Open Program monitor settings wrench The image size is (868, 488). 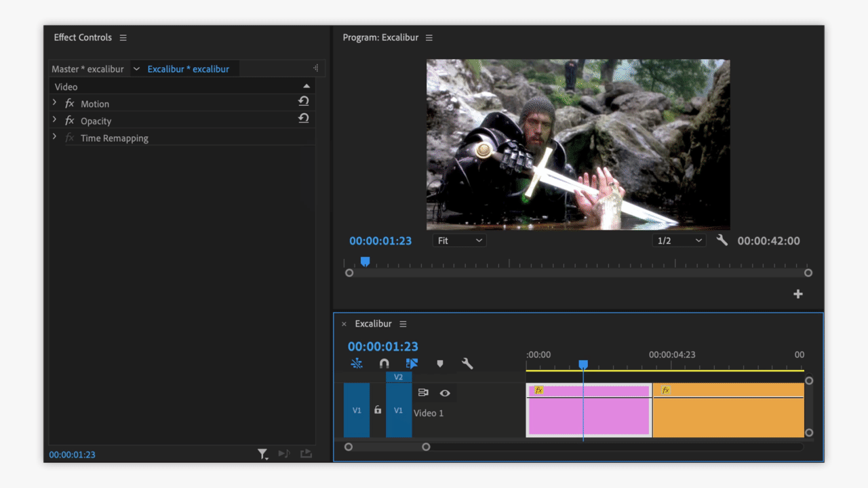point(722,241)
